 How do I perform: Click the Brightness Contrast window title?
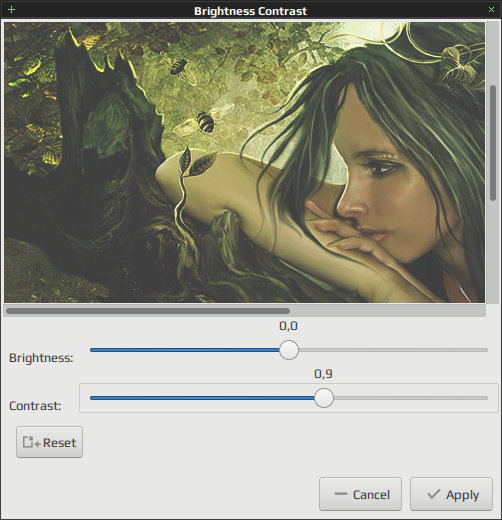point(250,11)
